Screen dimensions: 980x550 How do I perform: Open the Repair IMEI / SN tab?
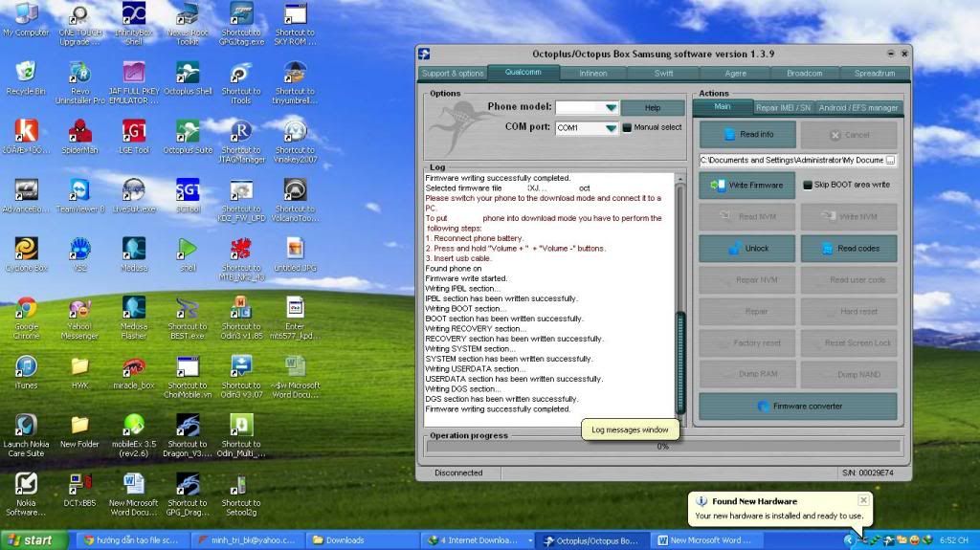[783, 108]
